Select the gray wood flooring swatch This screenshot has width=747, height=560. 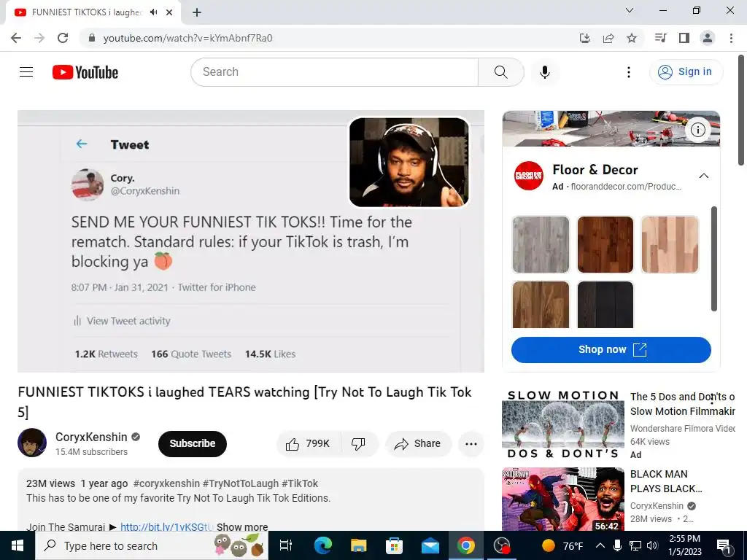click(541, 245)
